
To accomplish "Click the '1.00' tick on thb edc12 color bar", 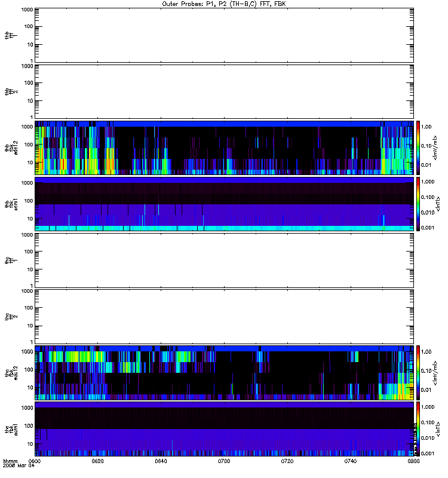I will coord(426,127).
